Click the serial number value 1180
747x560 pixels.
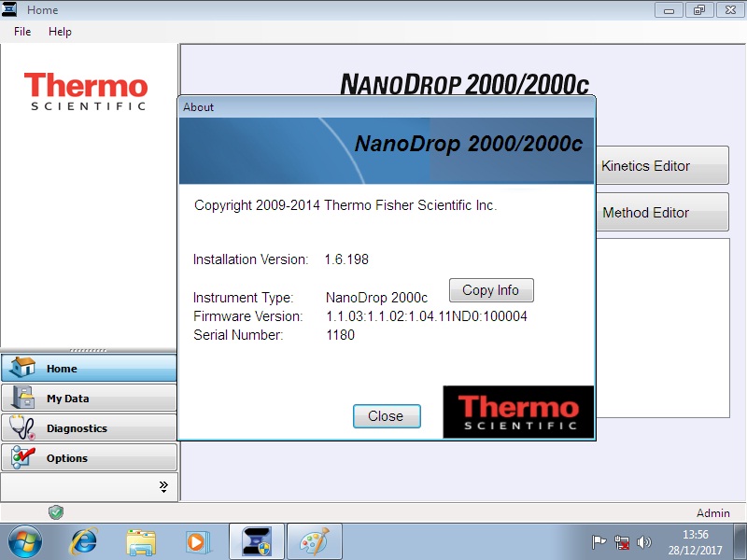[x=340, y=335]
